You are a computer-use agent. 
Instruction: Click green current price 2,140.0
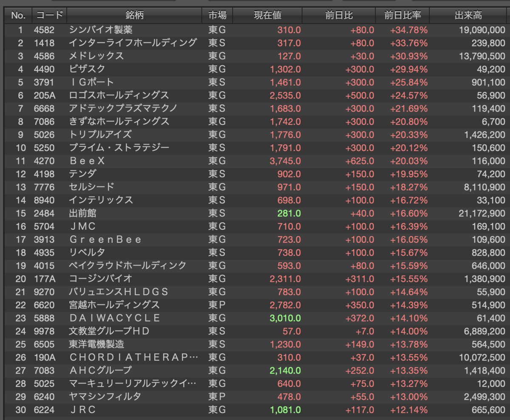pyautogui.click(x=285, y=370)
